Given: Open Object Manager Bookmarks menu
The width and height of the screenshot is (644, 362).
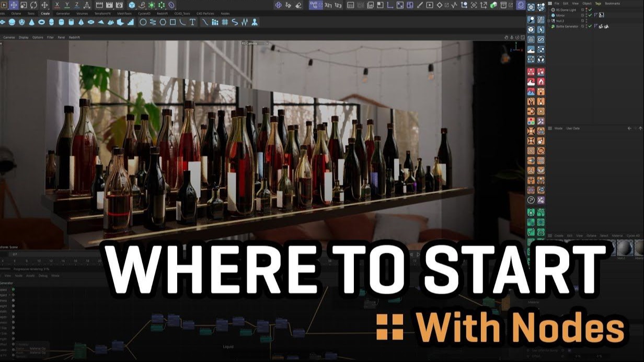Looking at the screenshot, I should [612, 4].
